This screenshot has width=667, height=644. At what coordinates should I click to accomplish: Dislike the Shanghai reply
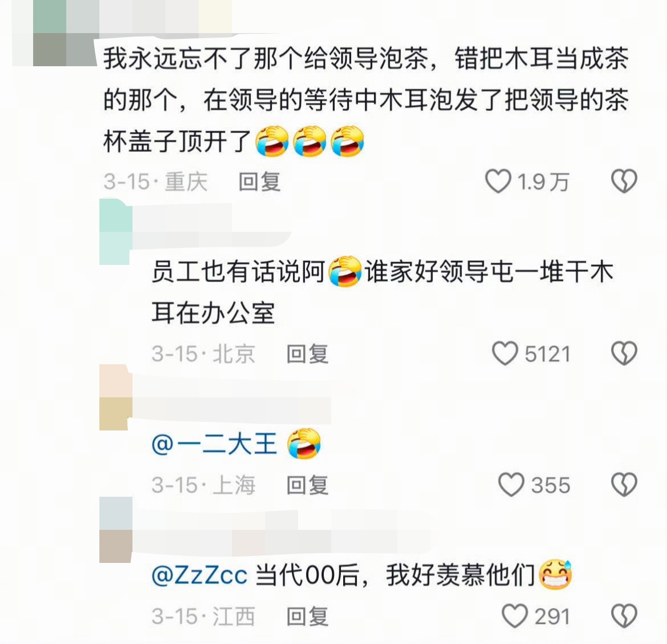tap(624, 485)
